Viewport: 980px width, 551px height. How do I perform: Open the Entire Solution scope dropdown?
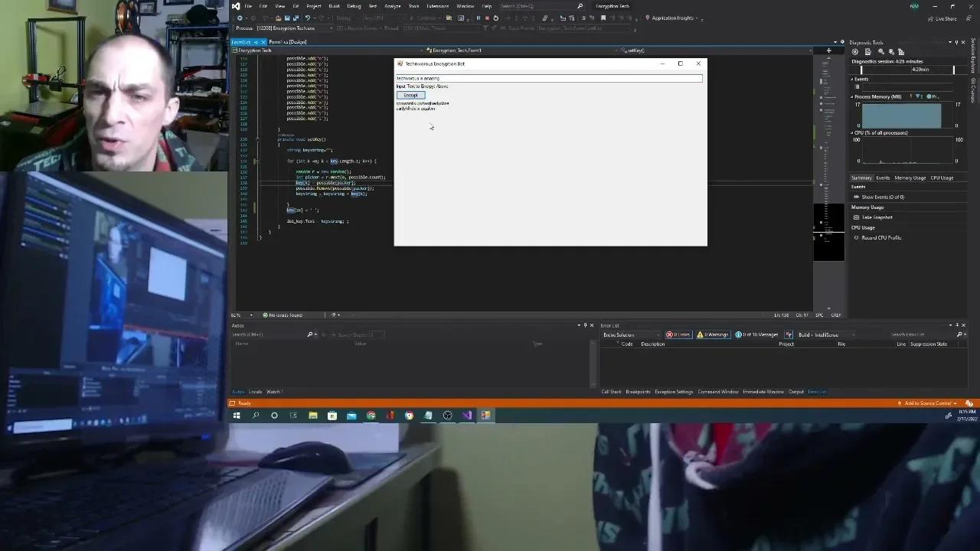click(631, 334)
